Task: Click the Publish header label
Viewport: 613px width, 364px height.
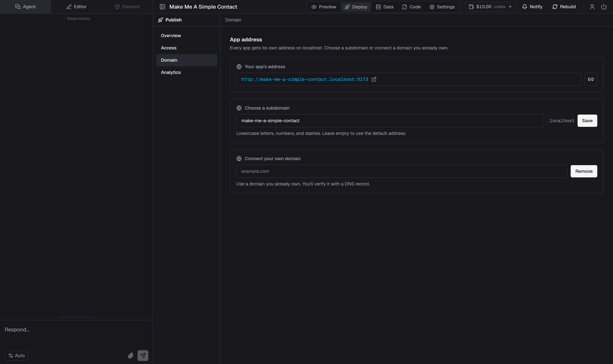Action: click(173, 20)
